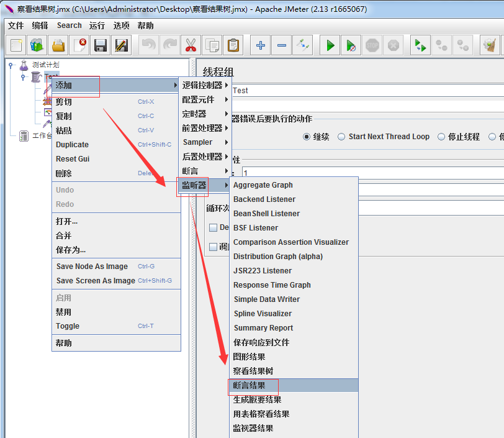Expand the Sampler submenu
This screenshot has width=504, height=438.
(205, 142)
